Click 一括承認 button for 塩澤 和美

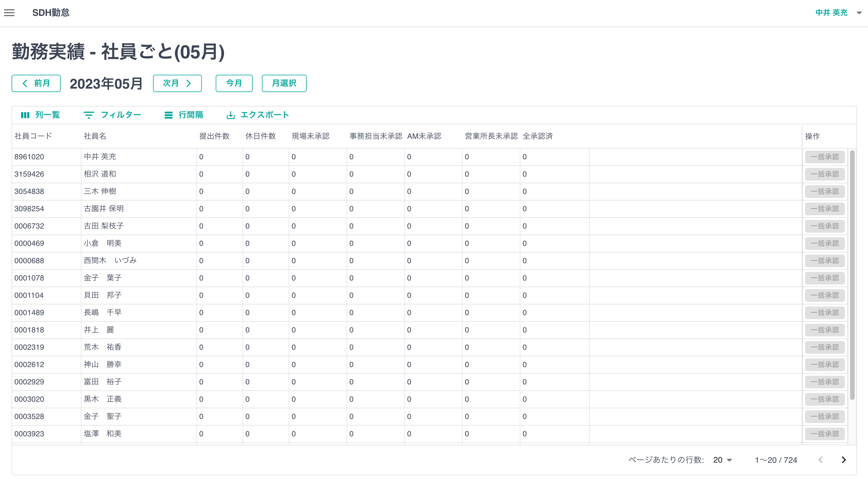(824, 434)
